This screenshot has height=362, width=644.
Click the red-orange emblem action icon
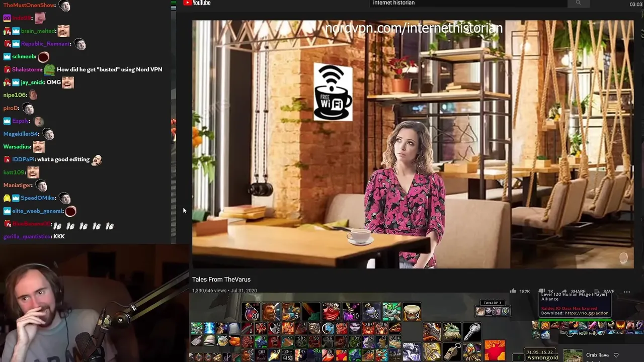tap(495, 350)
